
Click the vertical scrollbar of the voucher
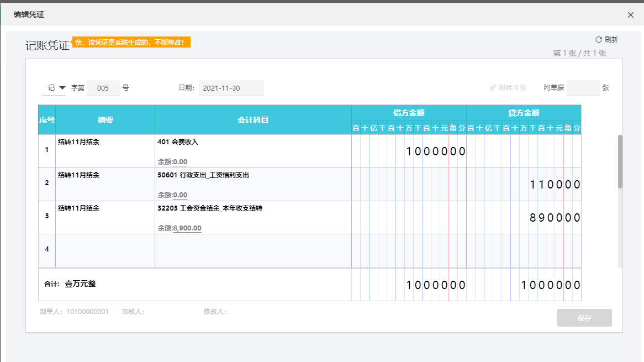click(620, 161)
